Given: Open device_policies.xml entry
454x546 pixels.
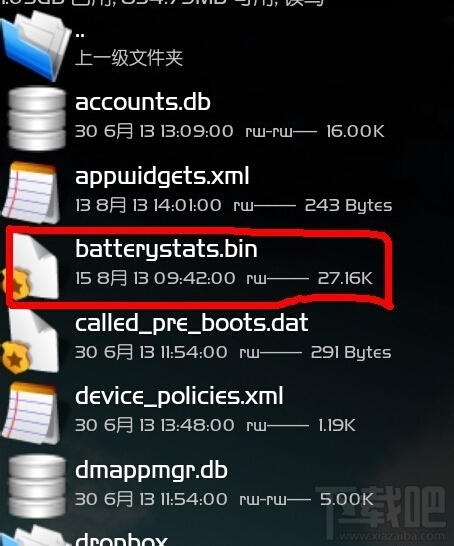Looking at the screenshot, I should point(179,397).
